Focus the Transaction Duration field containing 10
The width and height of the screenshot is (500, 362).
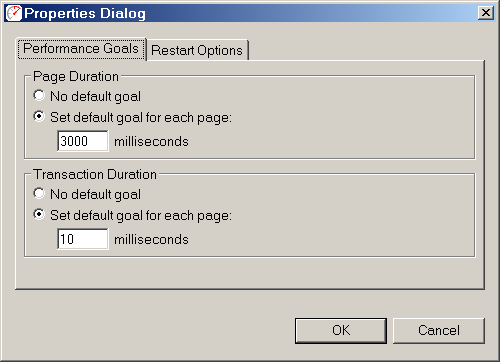tap(83, 239)
